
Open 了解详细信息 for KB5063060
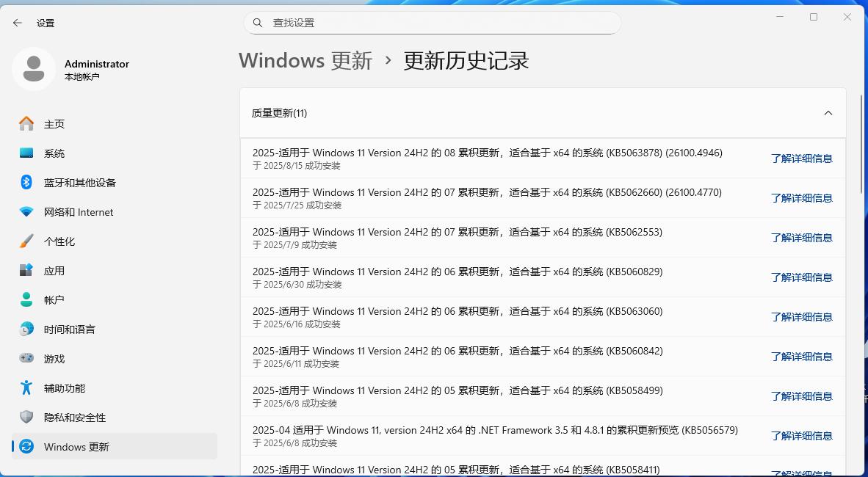tap(802, 317)
